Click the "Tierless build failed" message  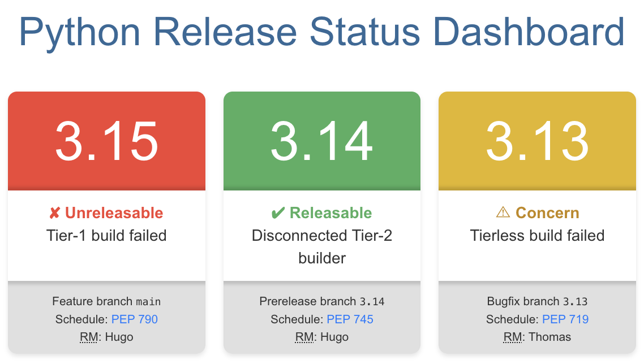point(537,235)
